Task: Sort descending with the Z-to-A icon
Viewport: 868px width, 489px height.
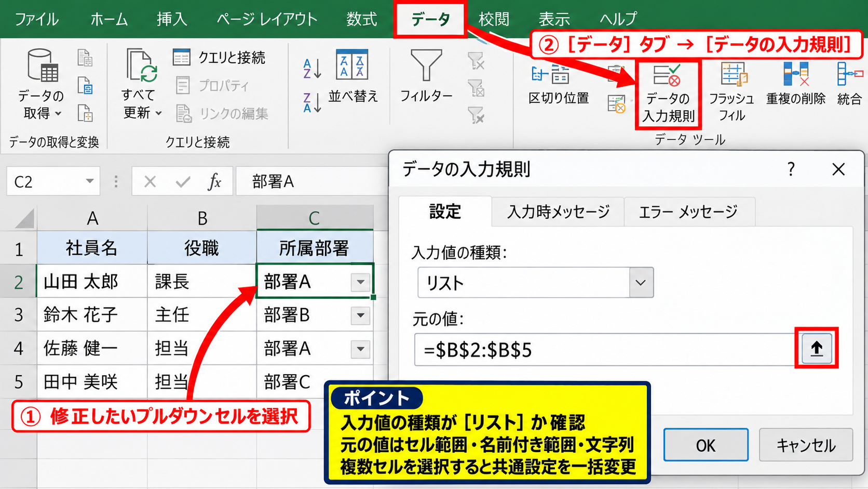Action: click(x=312, y=102)
